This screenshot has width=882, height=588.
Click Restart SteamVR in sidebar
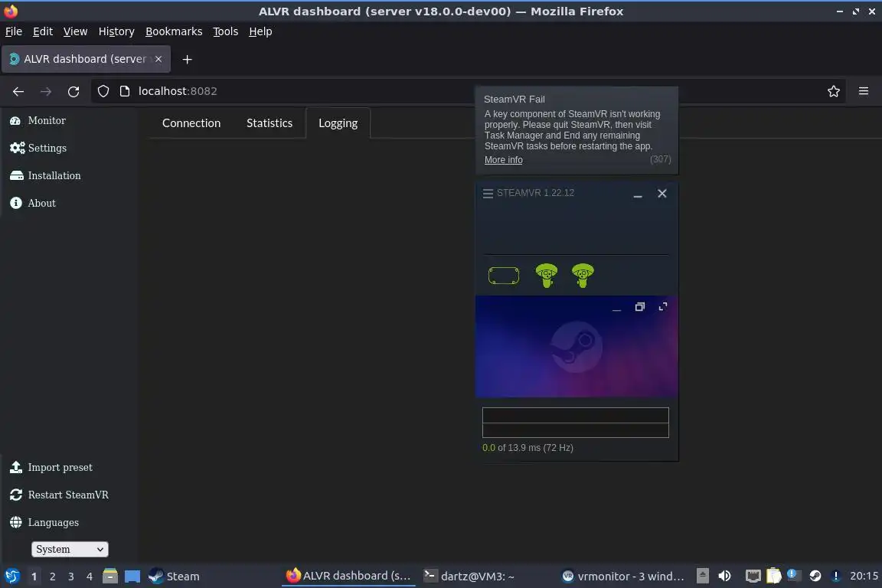tap(59, 495)
